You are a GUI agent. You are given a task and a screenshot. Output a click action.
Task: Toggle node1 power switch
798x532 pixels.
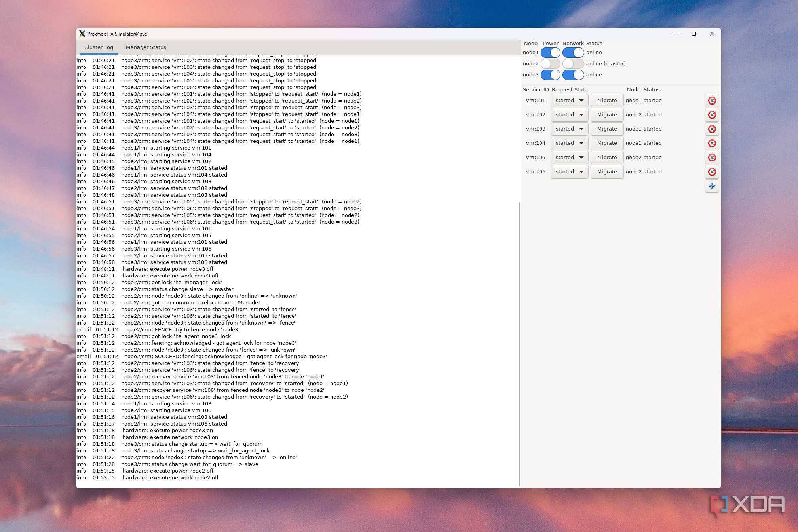[550, 53]
